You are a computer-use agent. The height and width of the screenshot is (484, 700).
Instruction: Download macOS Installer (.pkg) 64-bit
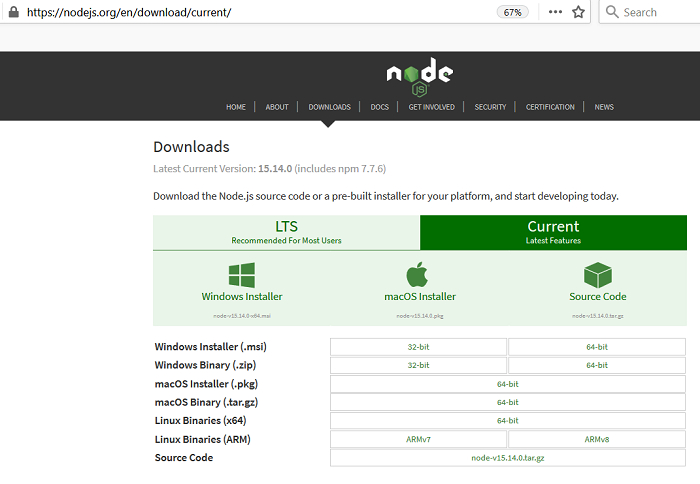point(508,384)
